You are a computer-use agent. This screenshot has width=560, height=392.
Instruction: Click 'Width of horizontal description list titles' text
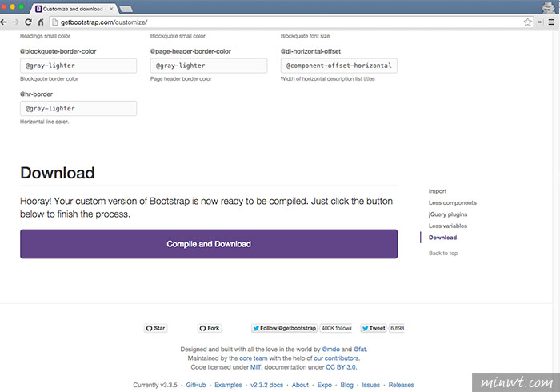[327, 79]
